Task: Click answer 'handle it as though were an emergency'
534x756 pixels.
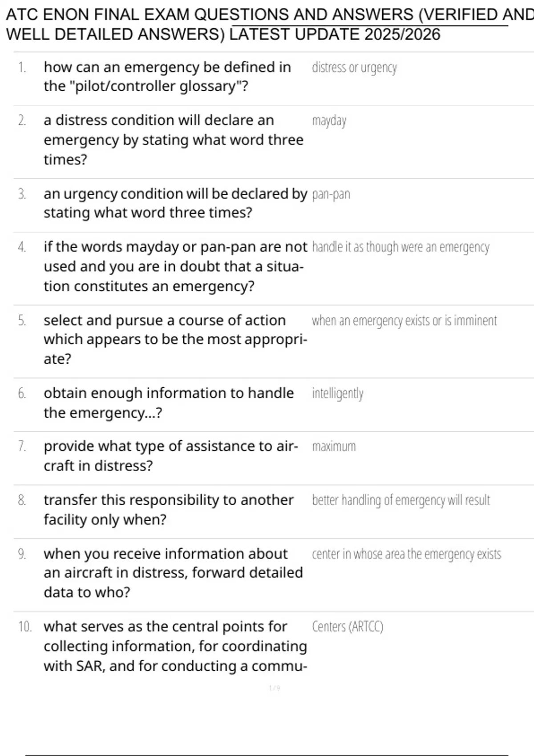Action: [400, 247]
